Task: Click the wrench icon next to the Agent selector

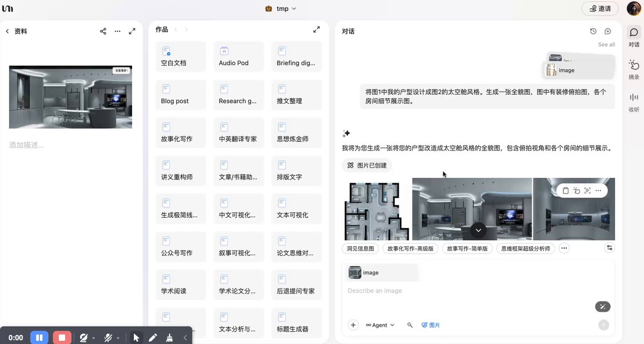Action: [409, 325]
